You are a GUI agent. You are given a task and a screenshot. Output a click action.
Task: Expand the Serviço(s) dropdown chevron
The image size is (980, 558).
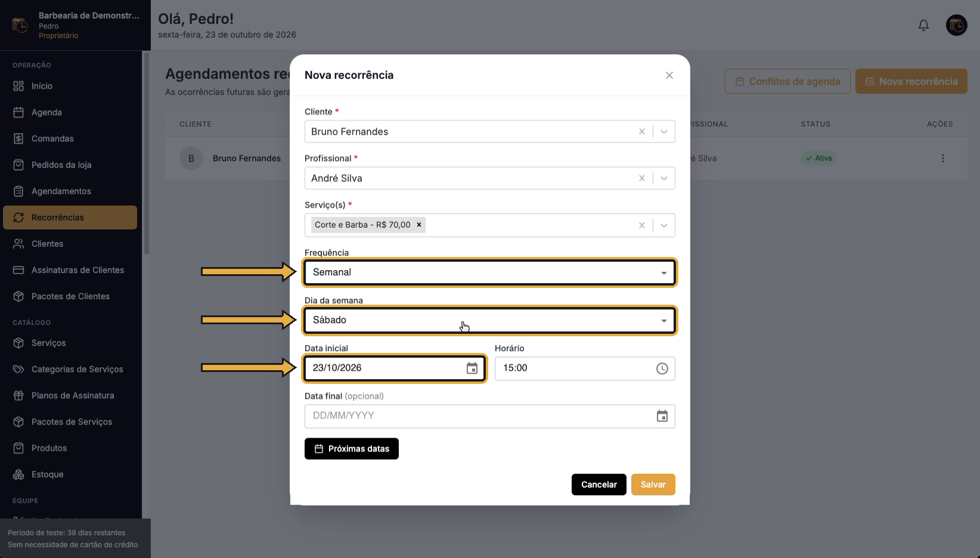664,225
